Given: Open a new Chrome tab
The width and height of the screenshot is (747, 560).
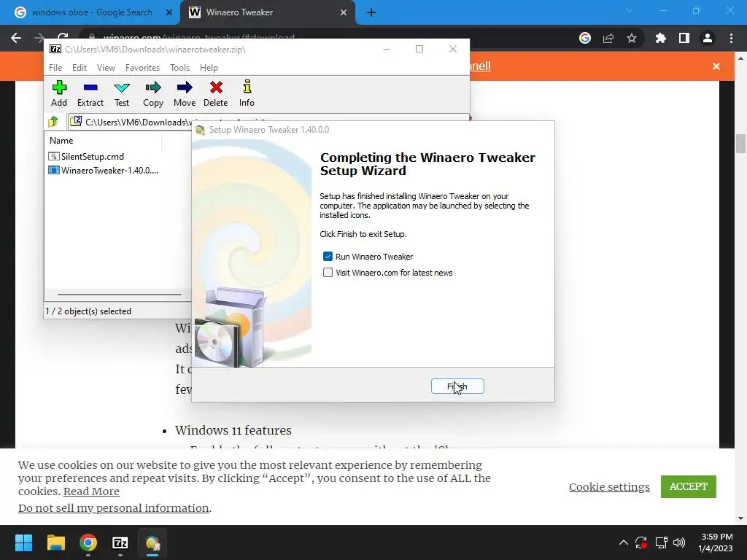Looking at the screenshot, I should pos(371,12).
